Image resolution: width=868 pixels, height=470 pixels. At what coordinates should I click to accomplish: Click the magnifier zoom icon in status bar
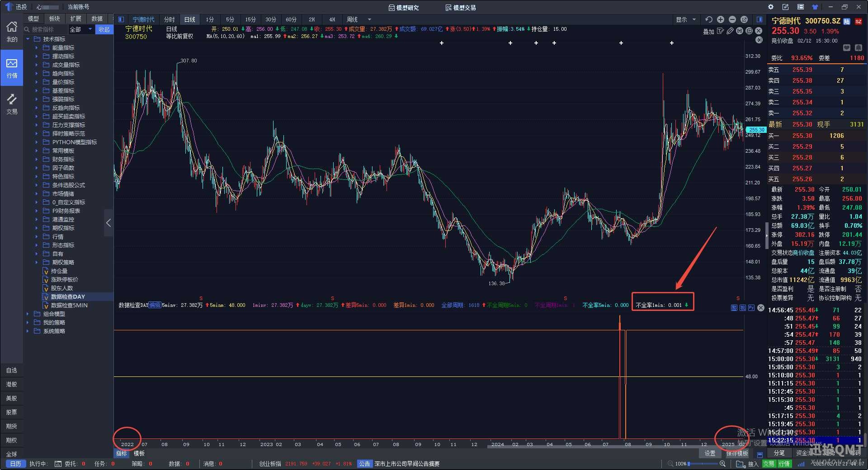pyautogui.click(x=722, y=464)
